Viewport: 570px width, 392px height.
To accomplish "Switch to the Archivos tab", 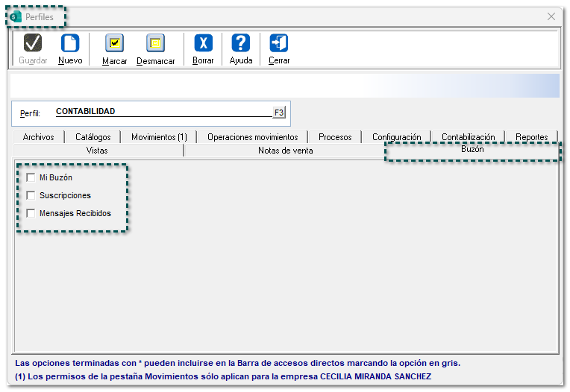I will (x=38, y=137).
